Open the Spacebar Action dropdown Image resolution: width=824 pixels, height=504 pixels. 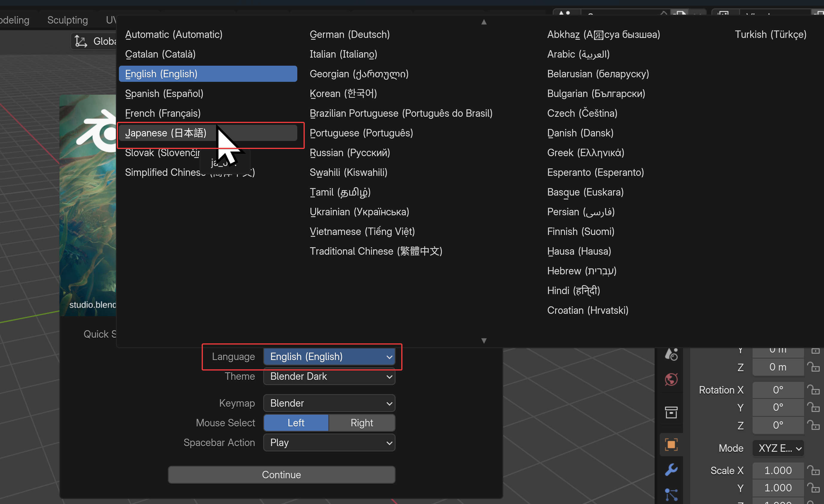pyautogui.click(x=329, y=442)
